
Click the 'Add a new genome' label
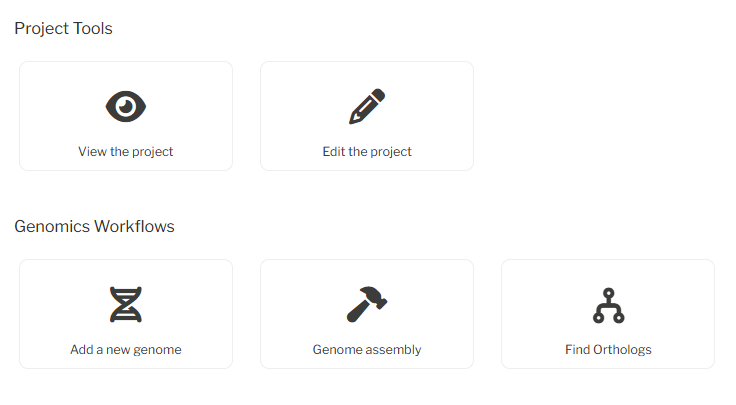click(x=126, y=350)
